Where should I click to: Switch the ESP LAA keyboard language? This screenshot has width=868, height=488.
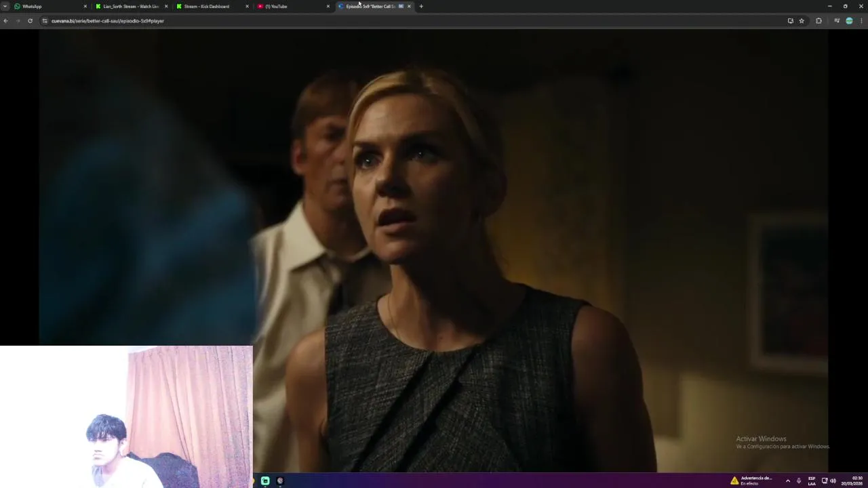(x=812, y=481)
